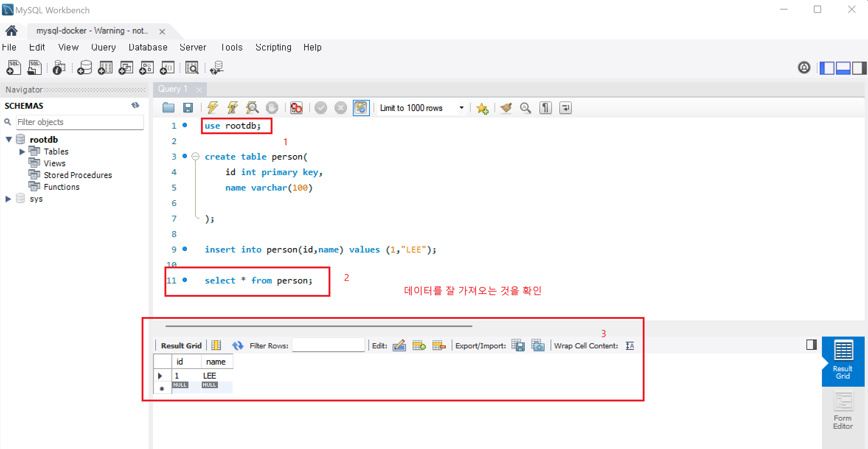Expand the sys schema tree
Viewport: 868px width, 449px height.
pyautogui.click(x=8, y=199)
